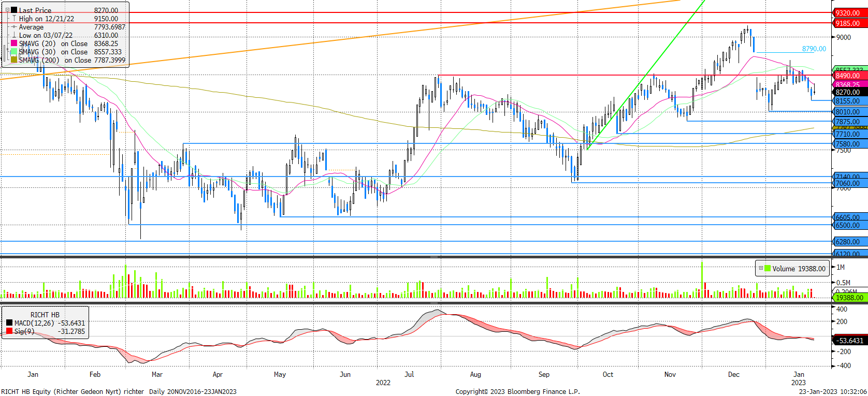
Task: Select the blue 7875.00 level tag
Action: pyautogui.click(x=849, y=122)
